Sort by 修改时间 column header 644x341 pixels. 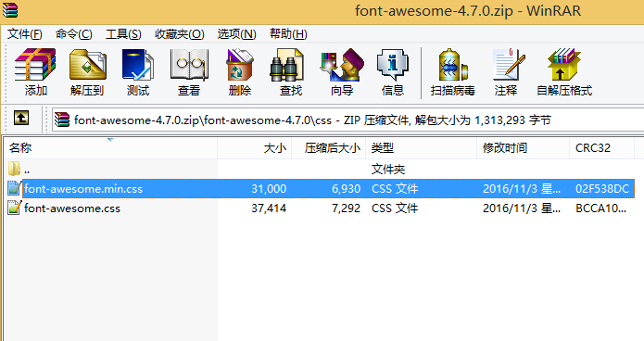524,148
